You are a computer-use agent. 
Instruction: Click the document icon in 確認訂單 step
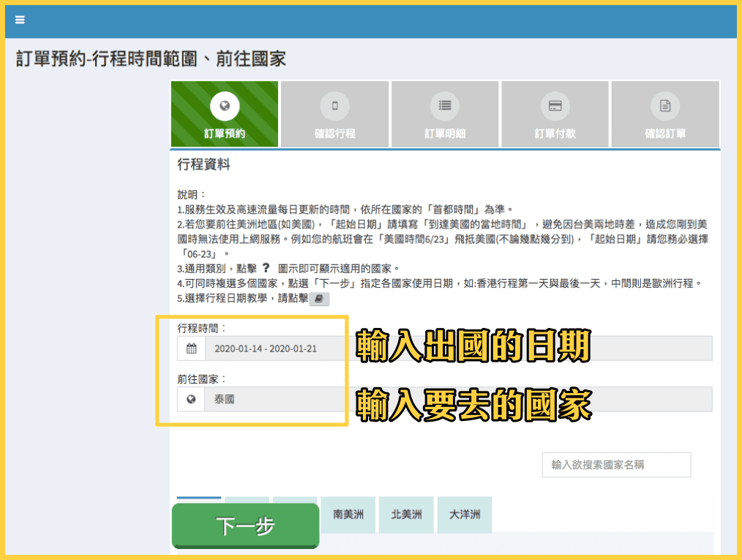click(x=665, y=105)
